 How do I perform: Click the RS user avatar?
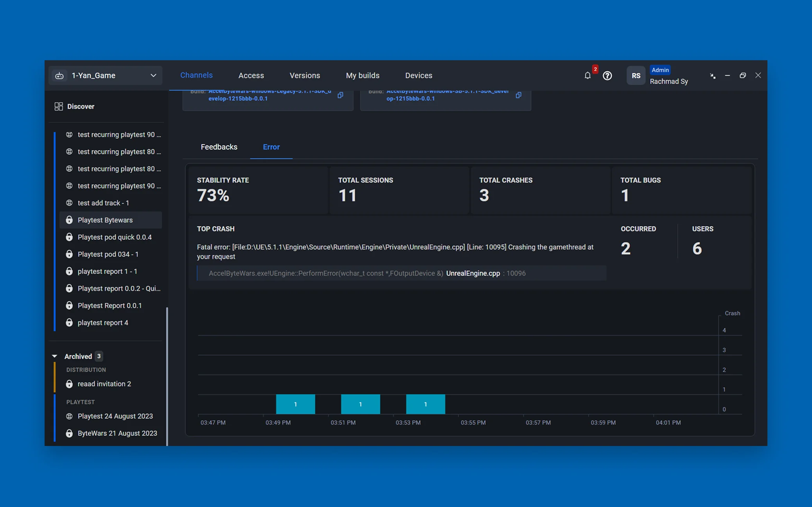636,76
